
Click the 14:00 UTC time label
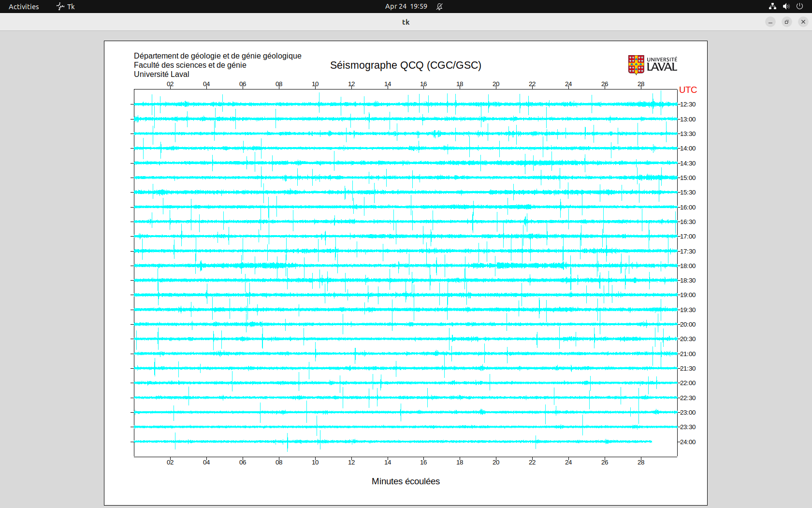(688, 149)
